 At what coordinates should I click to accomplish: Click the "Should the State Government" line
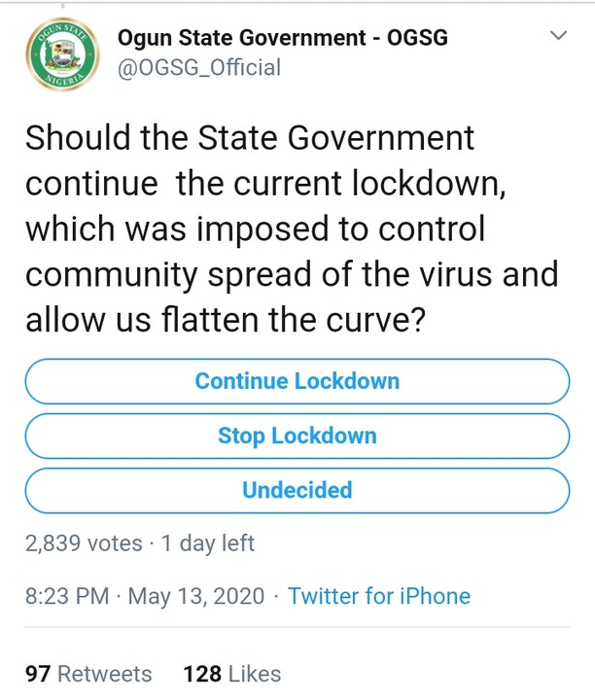(x=250, y=139)
